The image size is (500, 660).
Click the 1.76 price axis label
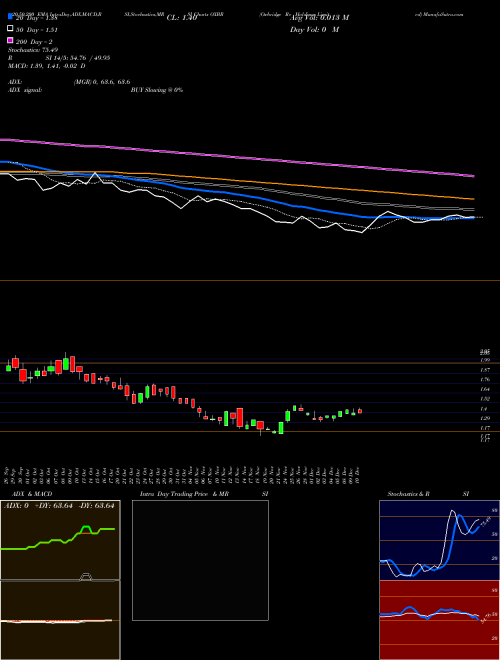484,380
